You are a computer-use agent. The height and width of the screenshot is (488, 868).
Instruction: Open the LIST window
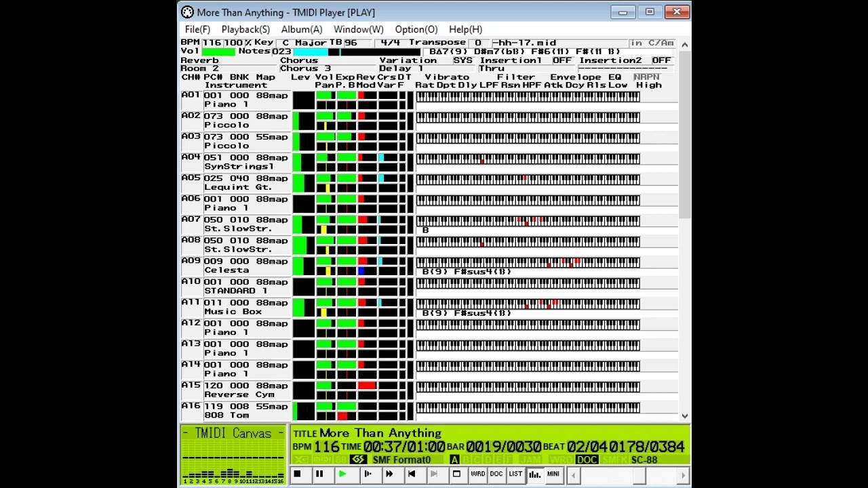(515, 474)
